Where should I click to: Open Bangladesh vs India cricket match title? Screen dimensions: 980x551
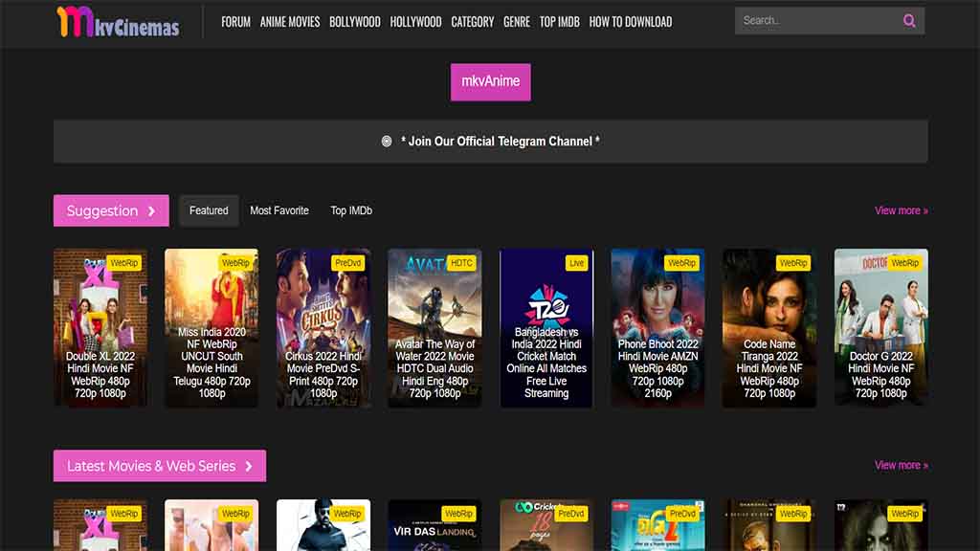coord(546,363)
